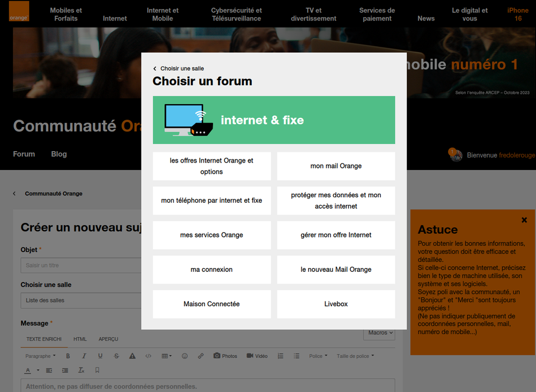Close the Astuce tip box
536x392 pixels.
pyautogui.click(x=524, y=220)
